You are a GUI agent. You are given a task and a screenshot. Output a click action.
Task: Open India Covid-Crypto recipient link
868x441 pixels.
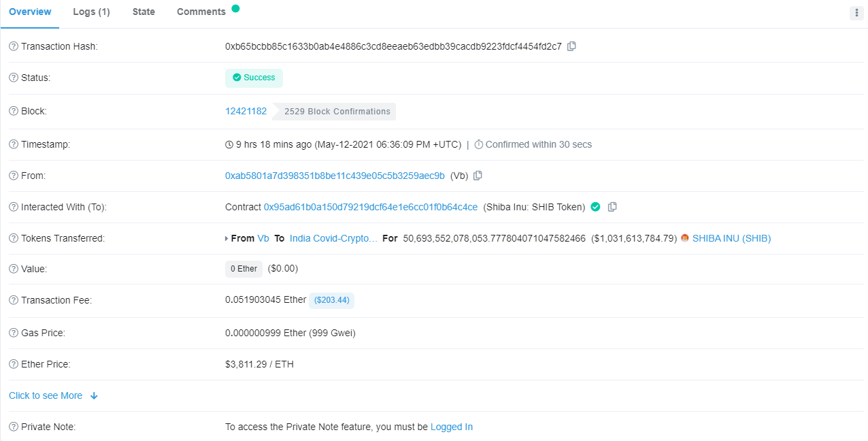pos(333,238)
